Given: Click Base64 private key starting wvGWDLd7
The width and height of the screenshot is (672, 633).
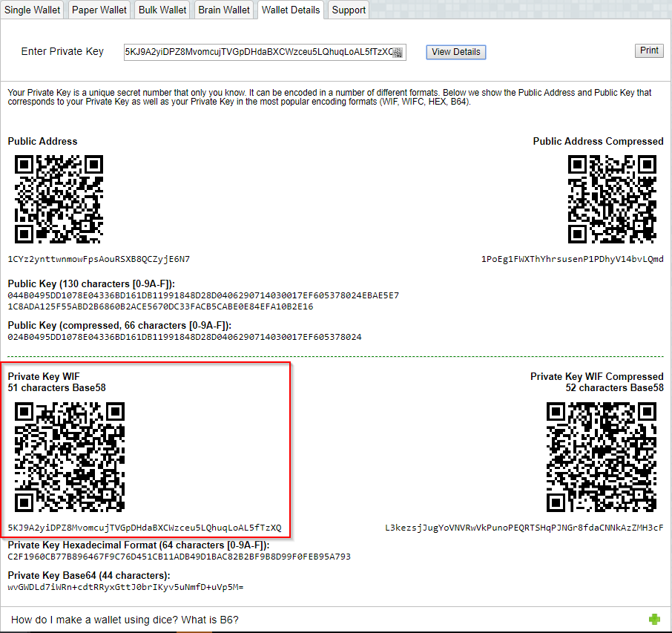Looking at the screenshot, I should click(x=125, y=587).
